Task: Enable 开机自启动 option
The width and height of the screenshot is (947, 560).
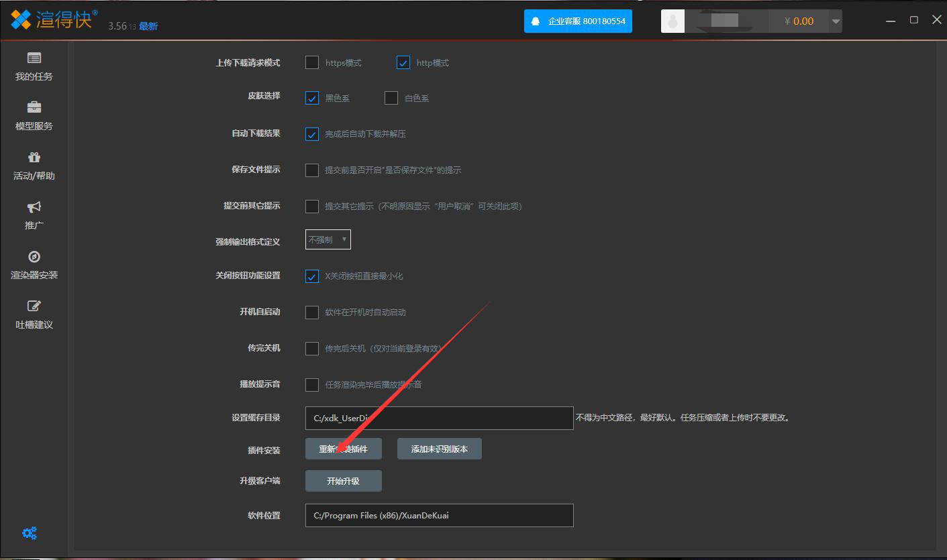Action: [x=311, y=312]
